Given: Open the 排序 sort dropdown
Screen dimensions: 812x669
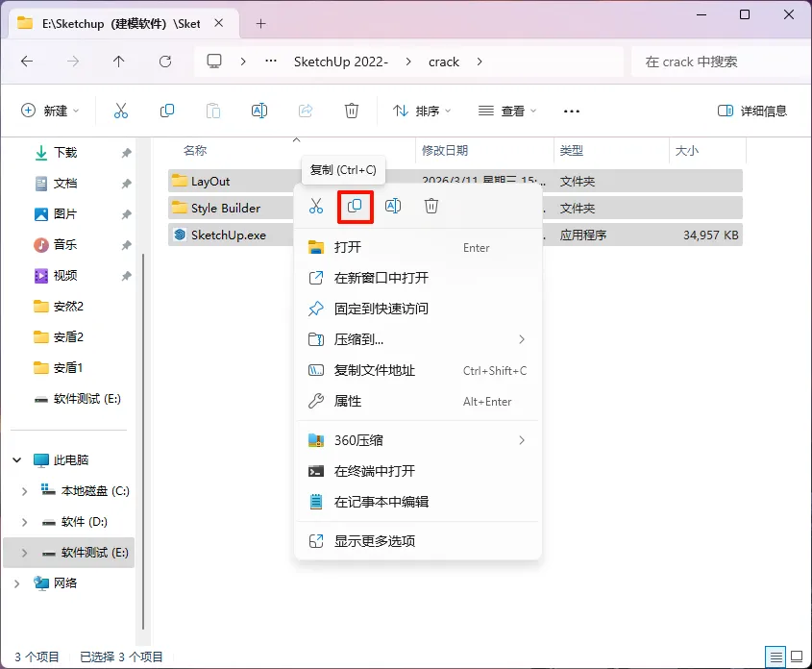Looking at the screenshot, I should (422, 111).
